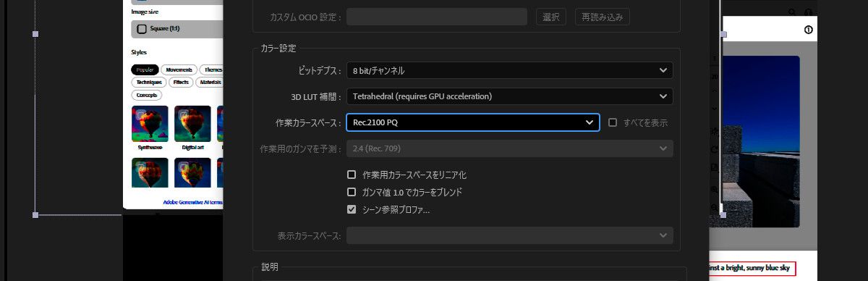Click the Styles heading text

coord(139,52)
